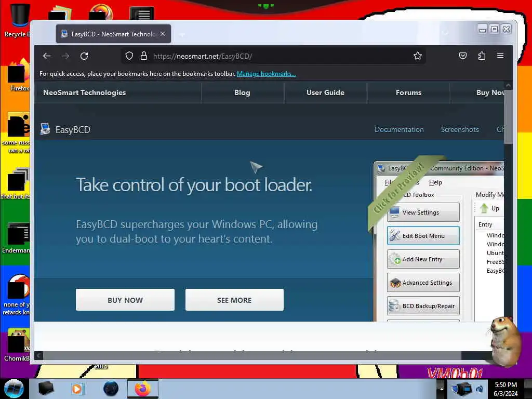
Task: Click the SEE MORE button
Action: [x=234, y=300]
